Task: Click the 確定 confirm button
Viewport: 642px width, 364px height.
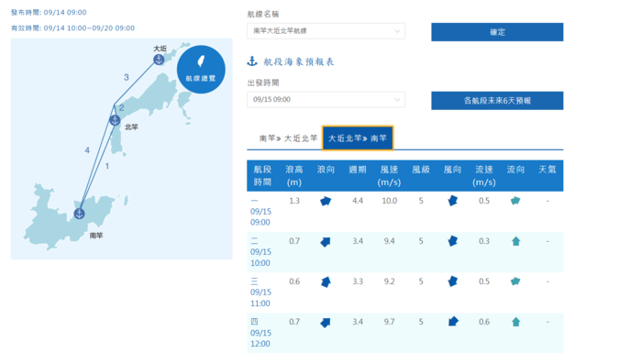Action: pyautogui.click(x=497, y=32)
